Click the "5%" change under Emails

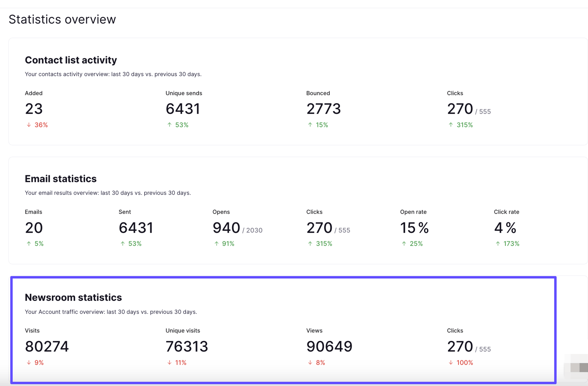pos(39,244)
